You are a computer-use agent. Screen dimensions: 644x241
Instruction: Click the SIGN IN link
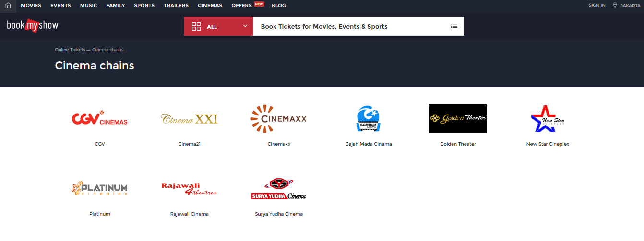click(x=597, y=5)
